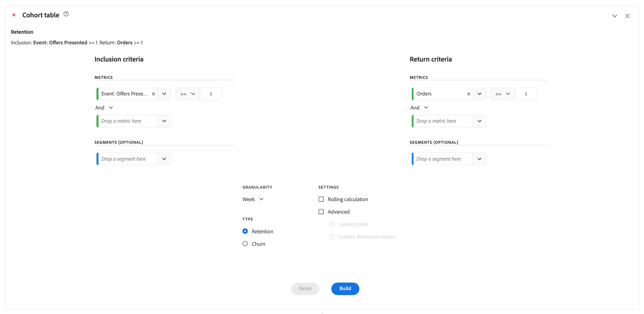644x314 pixels.
Task: Select the Retention type radio button
Action: tap(245, 231)
